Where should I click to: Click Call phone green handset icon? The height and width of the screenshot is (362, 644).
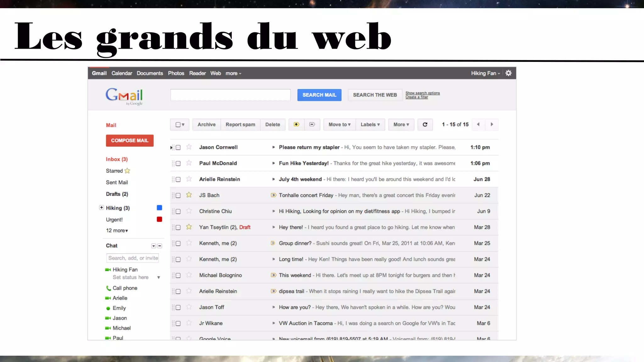[108, 288]
